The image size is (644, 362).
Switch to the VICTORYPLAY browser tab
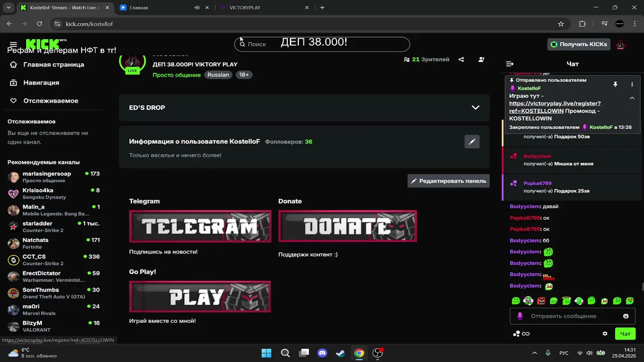(266, 8)
